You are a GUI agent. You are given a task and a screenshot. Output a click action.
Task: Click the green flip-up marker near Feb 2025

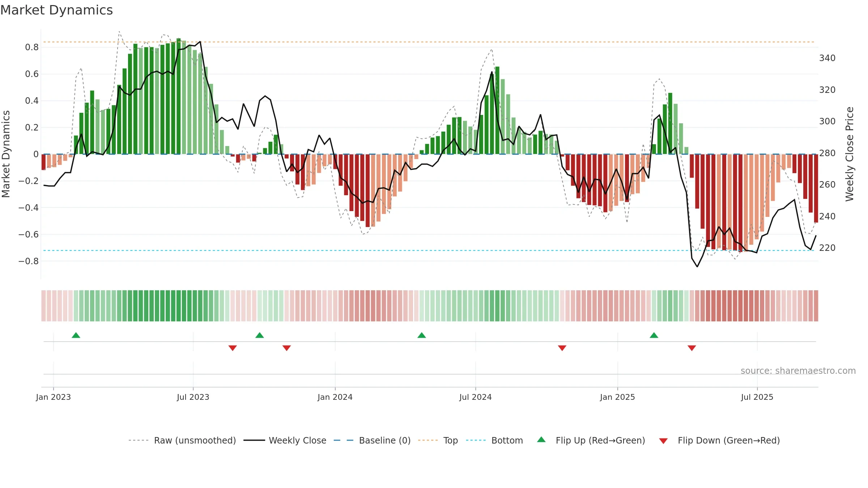click(654, 335)
